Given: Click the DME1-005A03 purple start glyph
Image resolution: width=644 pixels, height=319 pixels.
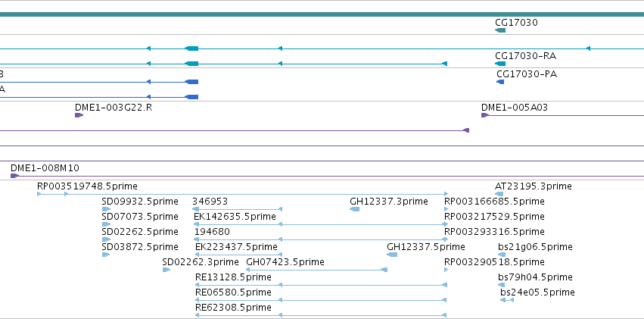Looking at the screenshot, I should coord(484,115).
